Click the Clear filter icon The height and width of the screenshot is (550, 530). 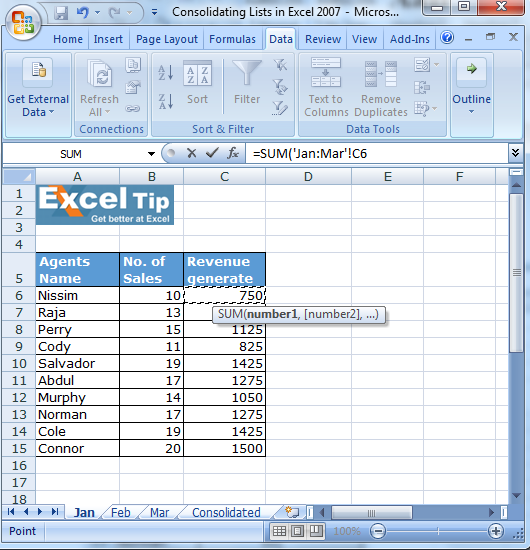click(x=280, y=65)
